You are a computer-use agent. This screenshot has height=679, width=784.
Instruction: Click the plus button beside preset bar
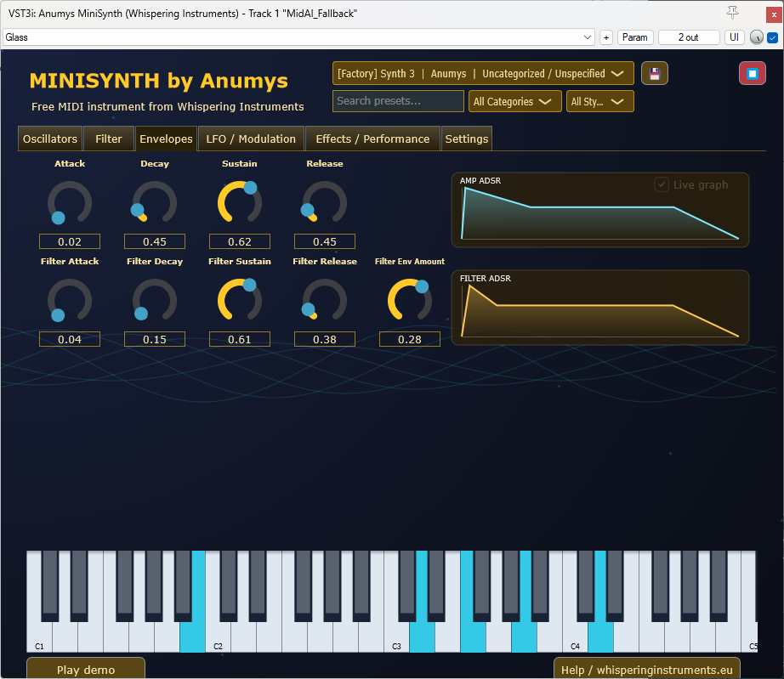pos(606,37)
